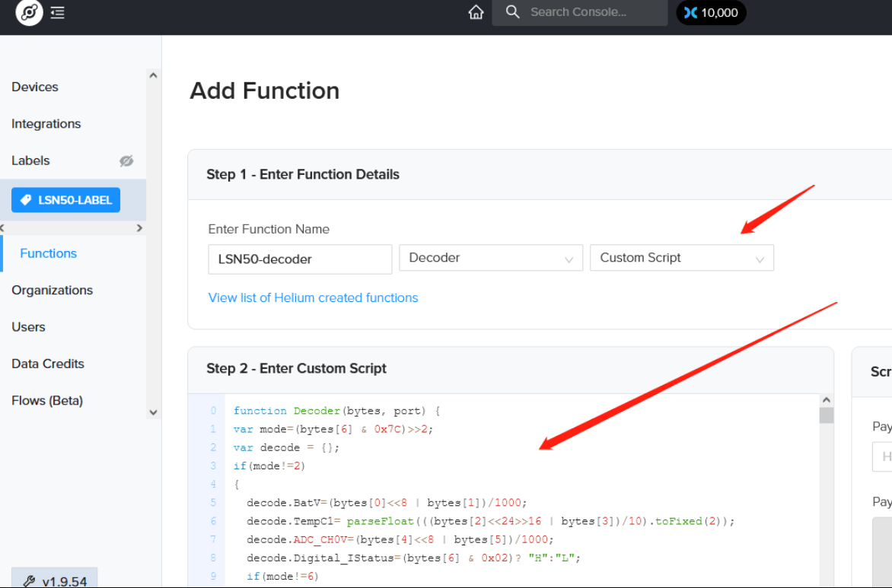
Task: Open the Flows (Beta) menu item
Action: (x=47, y=401)
